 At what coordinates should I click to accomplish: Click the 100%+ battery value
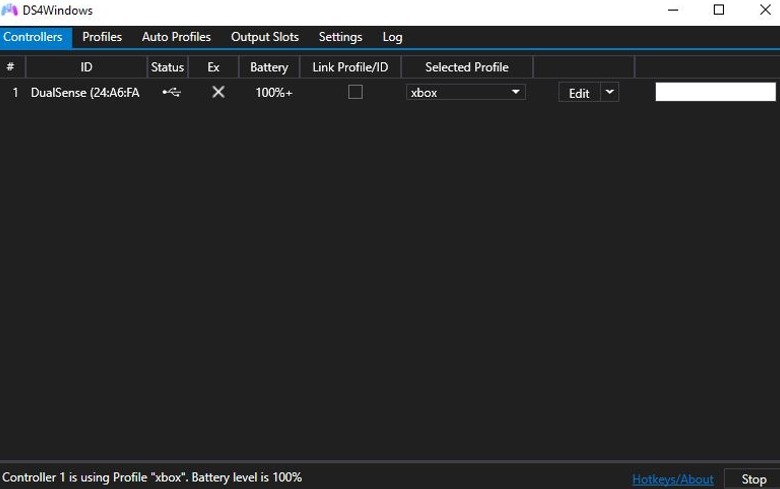point(274,93)
